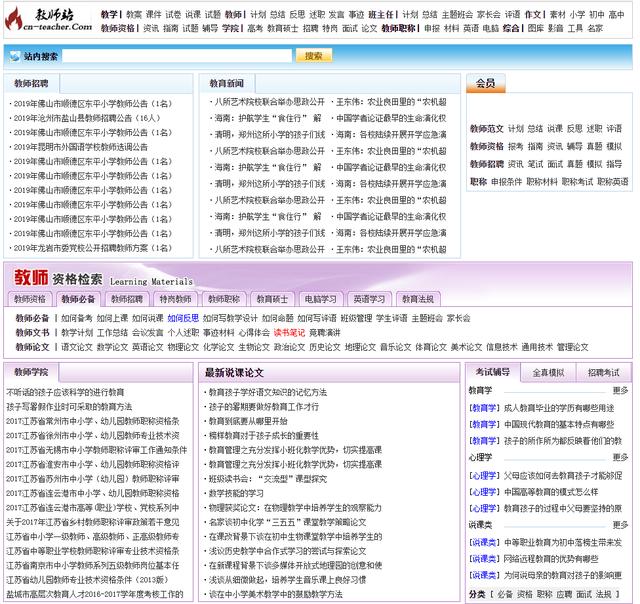This screenshot has width=640, height=604.
Task: Switch to the 全真模拟 tab
Action: tap(548, 372)
